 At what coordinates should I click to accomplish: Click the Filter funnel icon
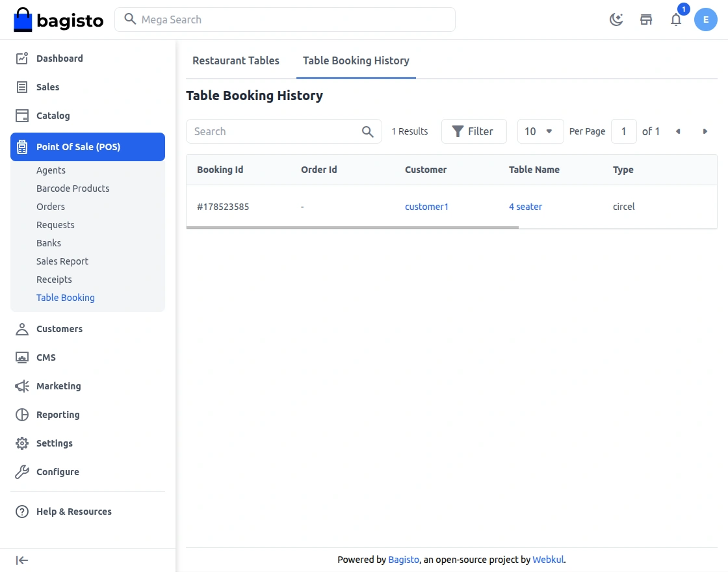(x=458, y=131)
